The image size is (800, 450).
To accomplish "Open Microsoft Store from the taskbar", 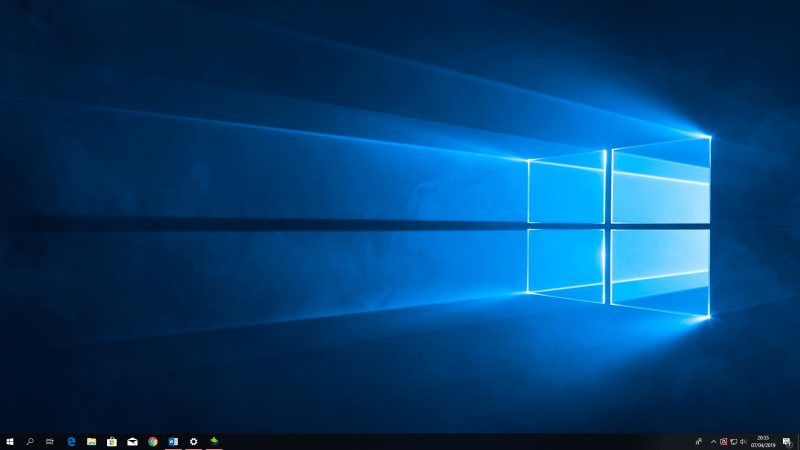I will click(x=112, y=442).
